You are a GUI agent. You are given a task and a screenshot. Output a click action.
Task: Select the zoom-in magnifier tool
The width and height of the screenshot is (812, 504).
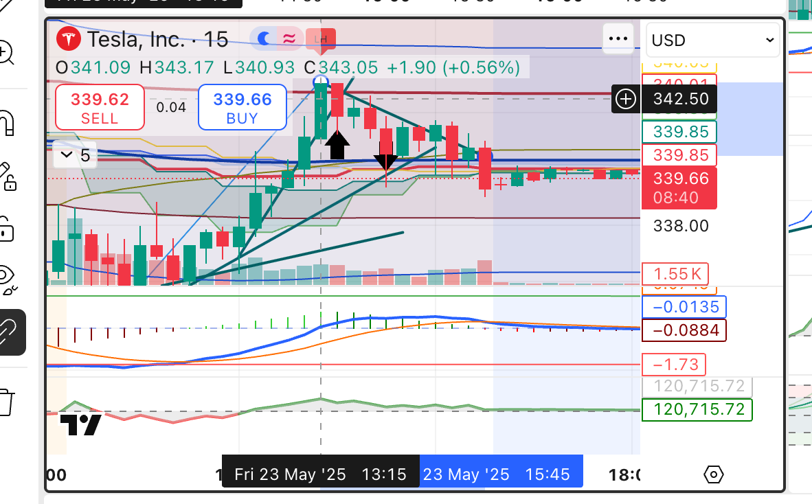pyautogui.click(x=6, y=52)
